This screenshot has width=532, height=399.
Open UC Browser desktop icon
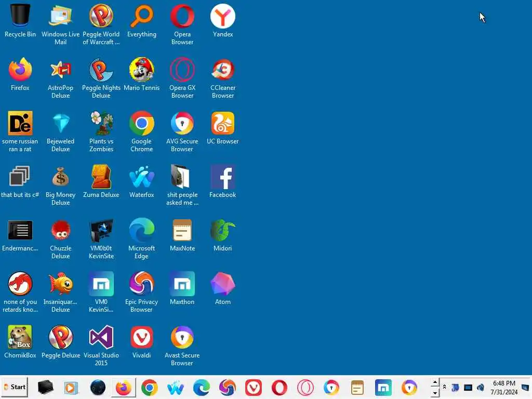point(222,128)
